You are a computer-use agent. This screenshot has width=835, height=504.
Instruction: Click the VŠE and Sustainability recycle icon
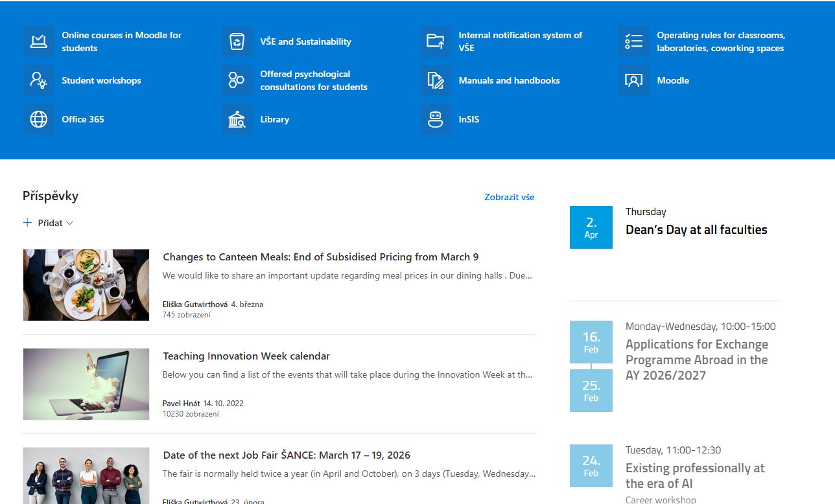pos(237,41)
